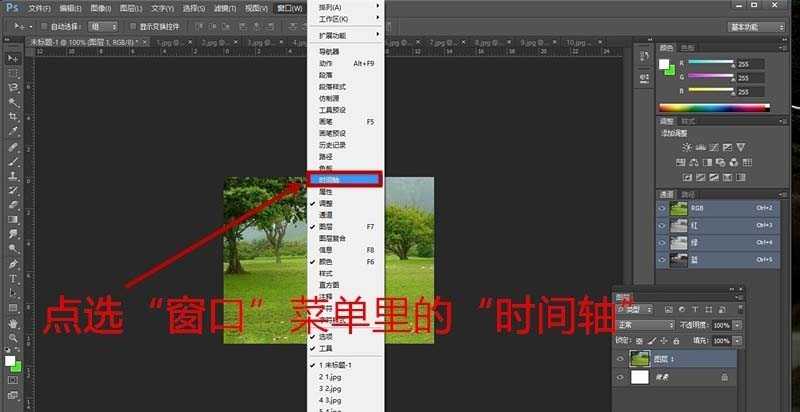The image size is (800, 412).
Task: Add a Color Balance adjustment
Action: pyautogui.click(x=694, y=162)
